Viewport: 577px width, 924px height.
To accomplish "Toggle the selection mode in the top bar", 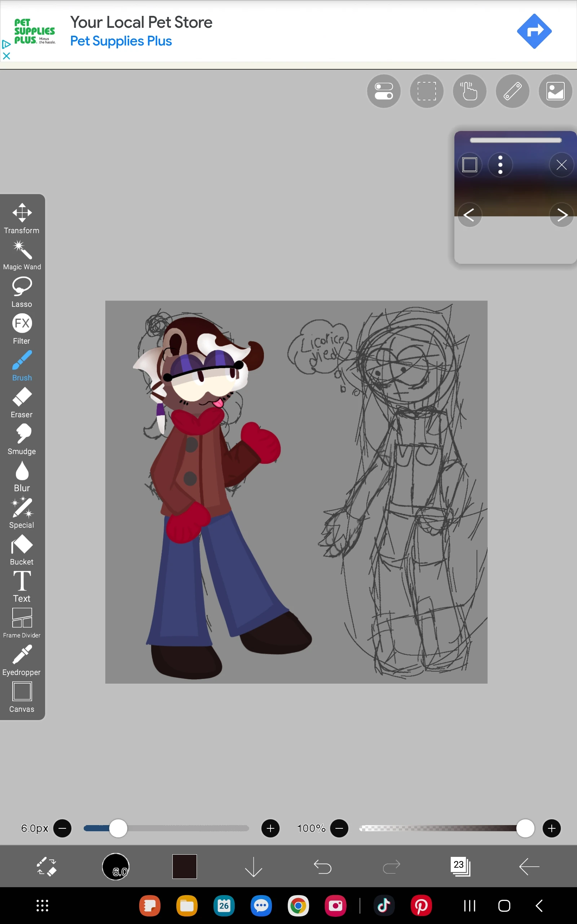I will coord(426,91).
